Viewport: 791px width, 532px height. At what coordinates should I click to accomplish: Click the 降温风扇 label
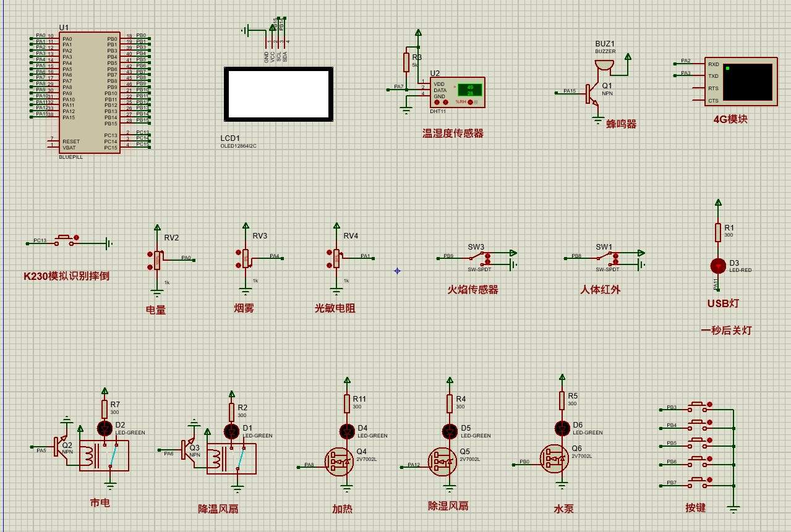click(x=218, y=509)
